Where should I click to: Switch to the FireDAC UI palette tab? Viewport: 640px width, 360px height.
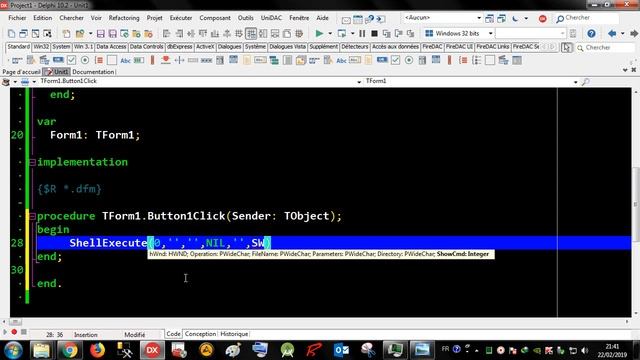point(459,47)
